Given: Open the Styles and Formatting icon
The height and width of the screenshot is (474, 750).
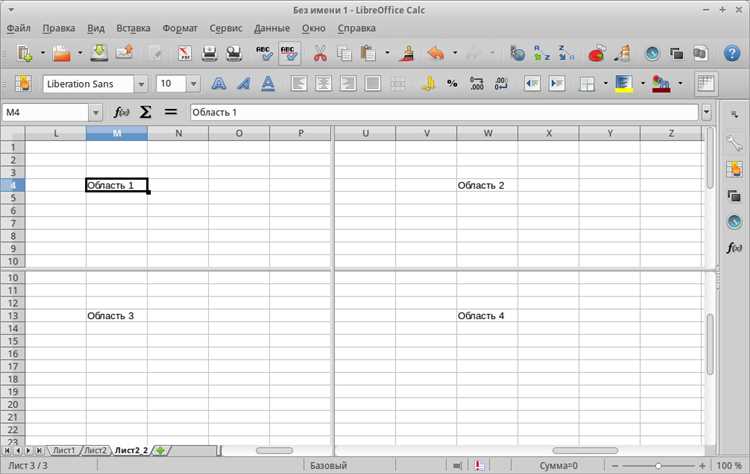Looking at the screenshot, I should tap(23, 84).
